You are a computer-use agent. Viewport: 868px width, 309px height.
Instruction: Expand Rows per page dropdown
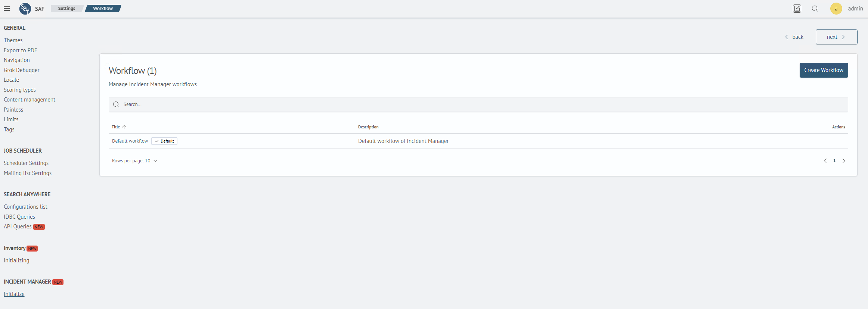(x=134, y=161)
